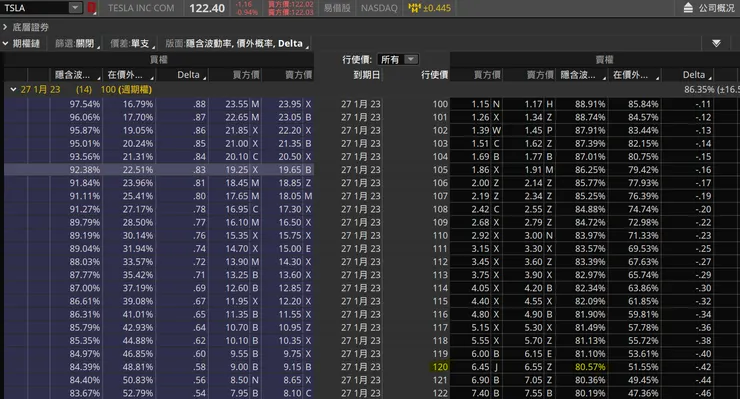Click the puts 隱含波 column header
This screenshot has height=399, width=740.
582,75
